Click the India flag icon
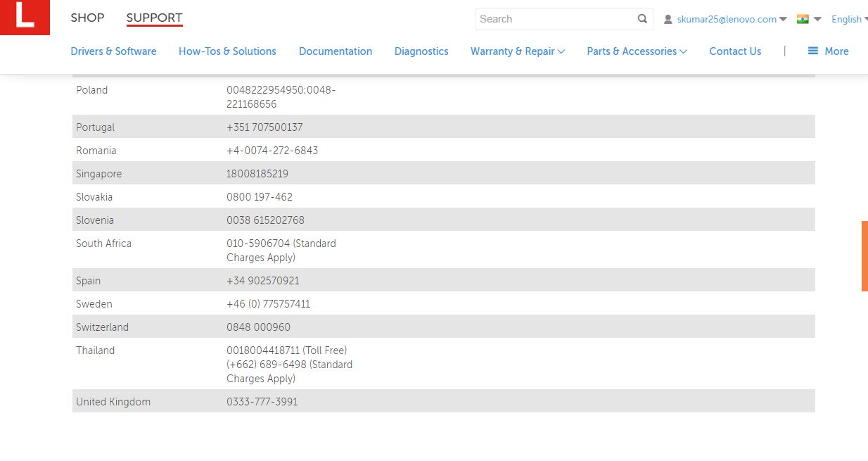This screenshot has height=461, width=868. pos(803,19)
